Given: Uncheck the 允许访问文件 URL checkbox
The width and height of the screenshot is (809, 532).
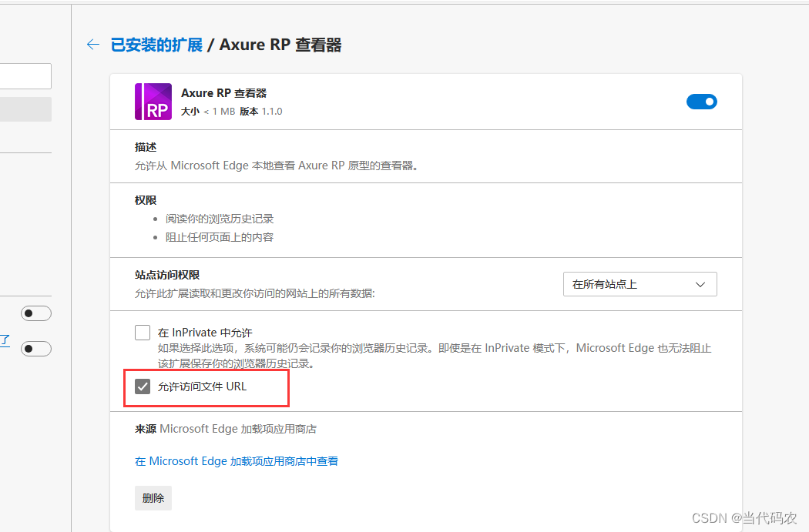Looking at the screenshot, I should pos(143,386).
